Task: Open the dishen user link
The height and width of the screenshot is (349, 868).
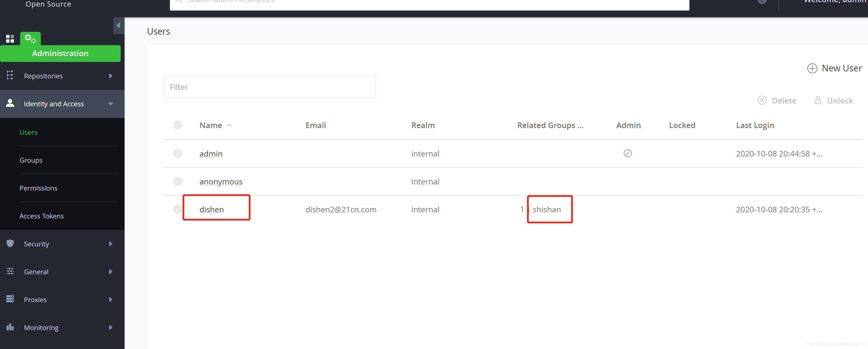Action: click(211, 209)
